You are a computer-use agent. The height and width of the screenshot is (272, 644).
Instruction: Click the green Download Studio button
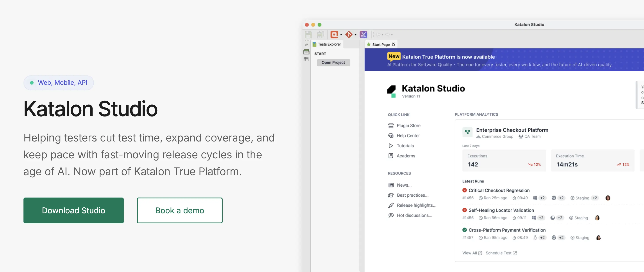click(73, 210)
